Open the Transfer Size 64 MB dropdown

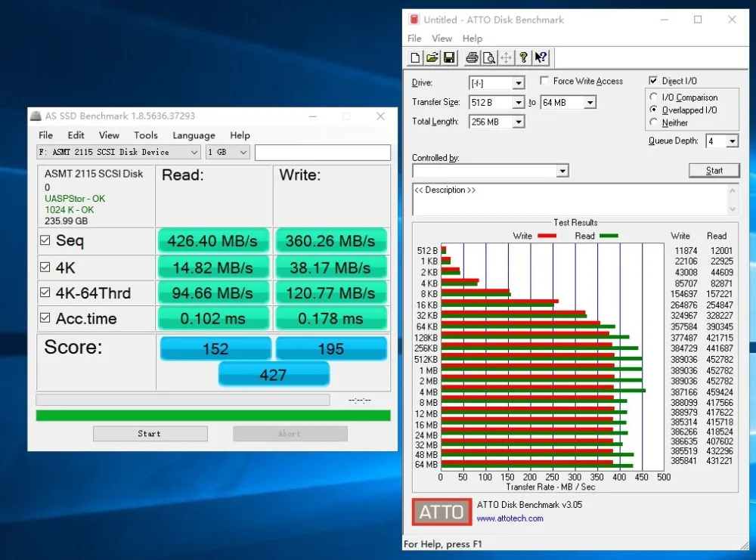[590, 102]
